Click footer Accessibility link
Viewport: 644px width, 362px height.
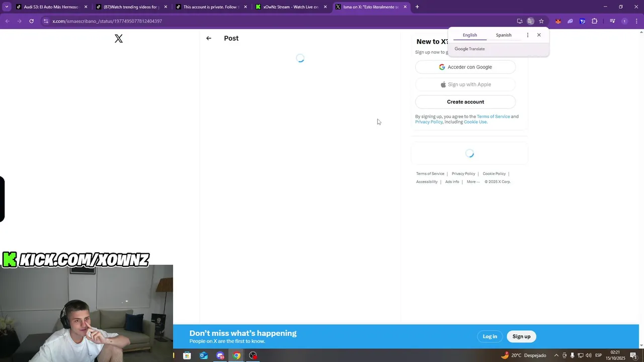tap(427, 182)
